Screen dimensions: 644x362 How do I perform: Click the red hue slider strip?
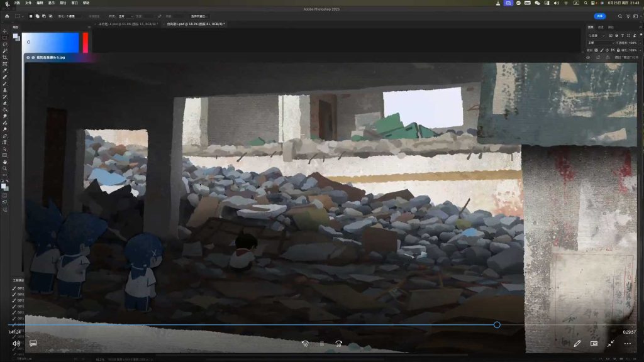pos(86,43)
